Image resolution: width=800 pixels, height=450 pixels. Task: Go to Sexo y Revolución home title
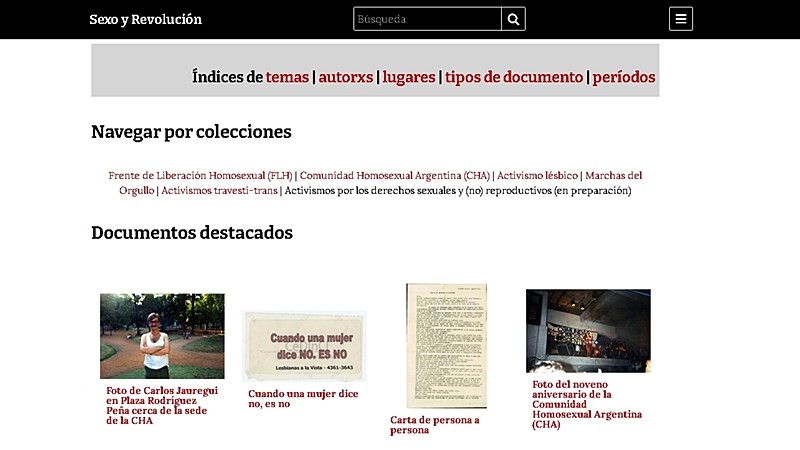coord(145,19)
